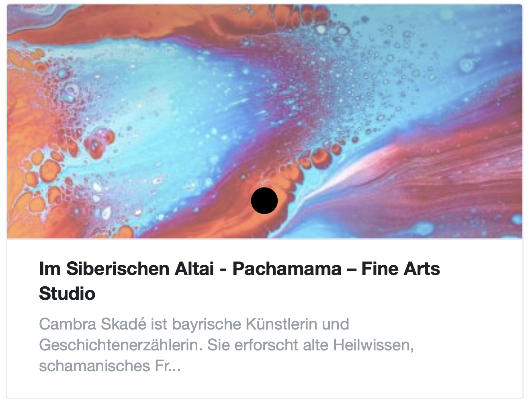532x407 pixels.
Task: Open the 'Im Siberischen Altai' title link
Action: [239, 281]
